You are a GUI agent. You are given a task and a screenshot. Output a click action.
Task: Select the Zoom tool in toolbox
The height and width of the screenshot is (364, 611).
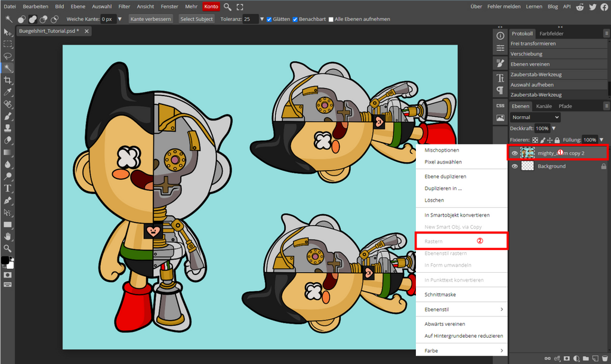coord(7,248)
